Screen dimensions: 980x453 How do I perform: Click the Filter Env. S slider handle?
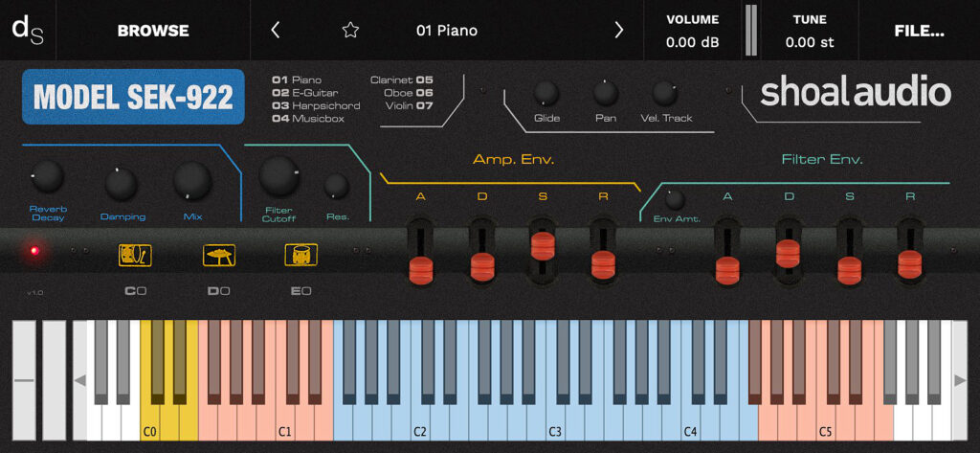(x=849, y=270)
